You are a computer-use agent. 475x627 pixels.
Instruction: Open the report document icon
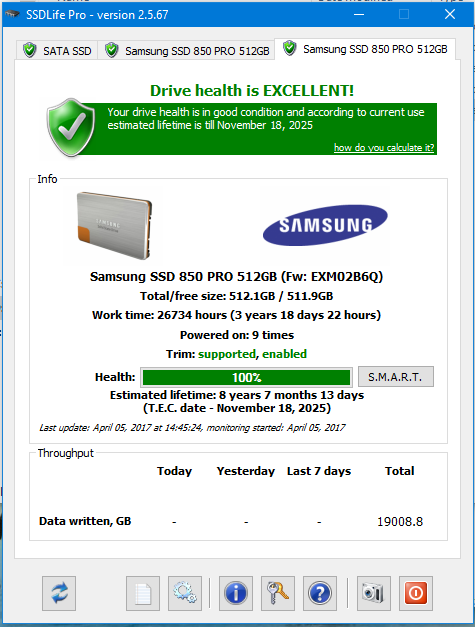click(143, 593)
